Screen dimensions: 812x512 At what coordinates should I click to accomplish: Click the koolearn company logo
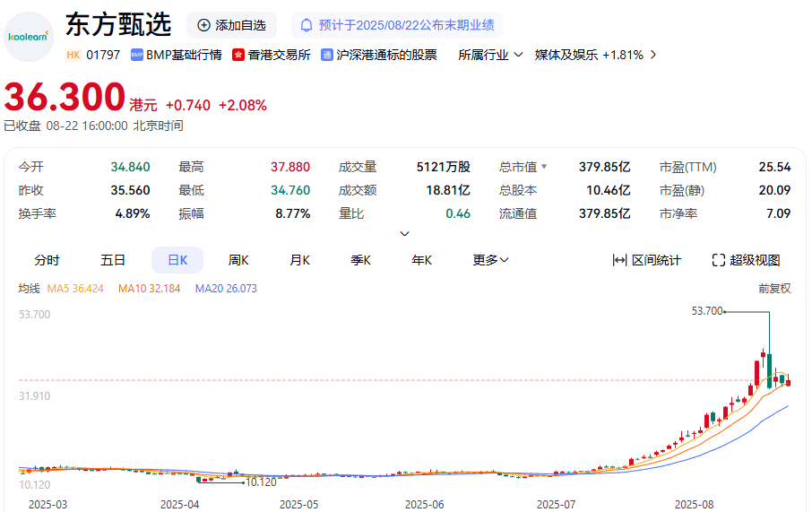29,38
